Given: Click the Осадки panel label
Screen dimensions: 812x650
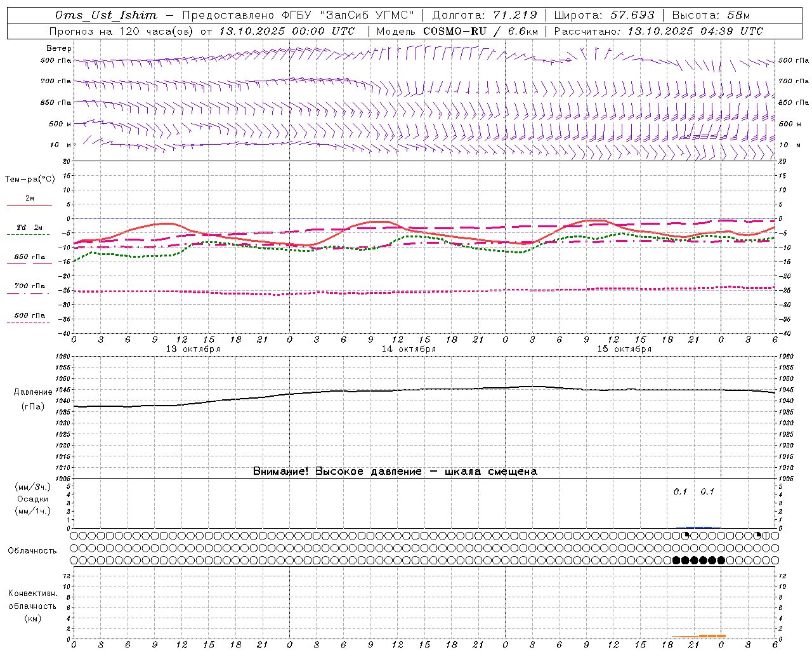Looking at the screenshot, I should (x=33, y=499).
